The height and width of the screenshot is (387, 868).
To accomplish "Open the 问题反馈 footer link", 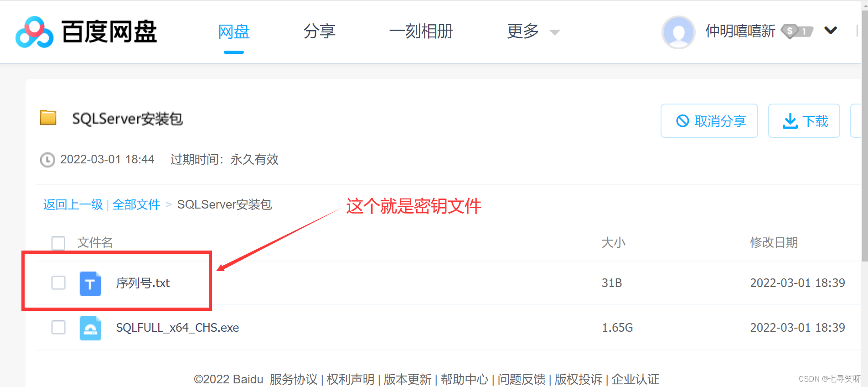I will [521, 379].
